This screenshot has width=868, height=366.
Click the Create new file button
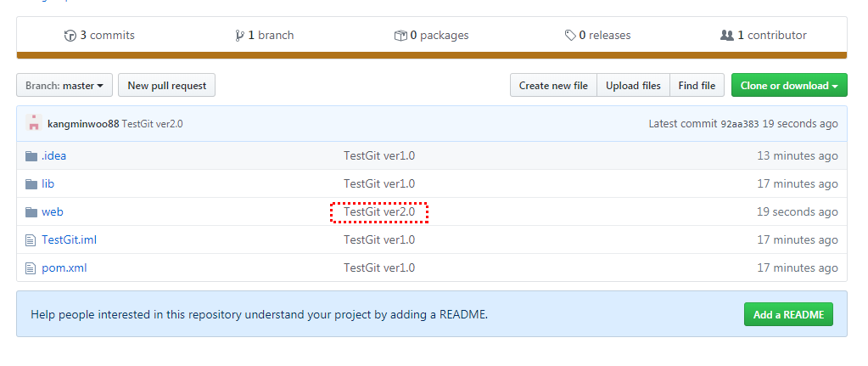coord(553,85)
